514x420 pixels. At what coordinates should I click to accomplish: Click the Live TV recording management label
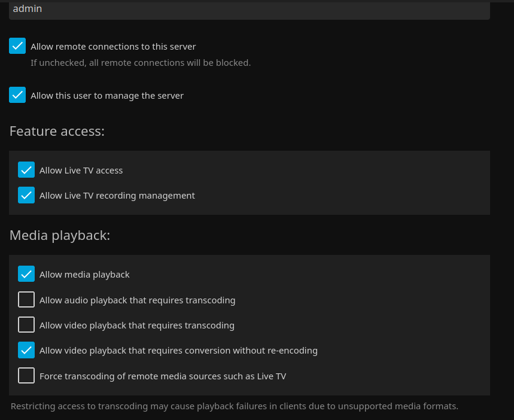click(117, 195)
